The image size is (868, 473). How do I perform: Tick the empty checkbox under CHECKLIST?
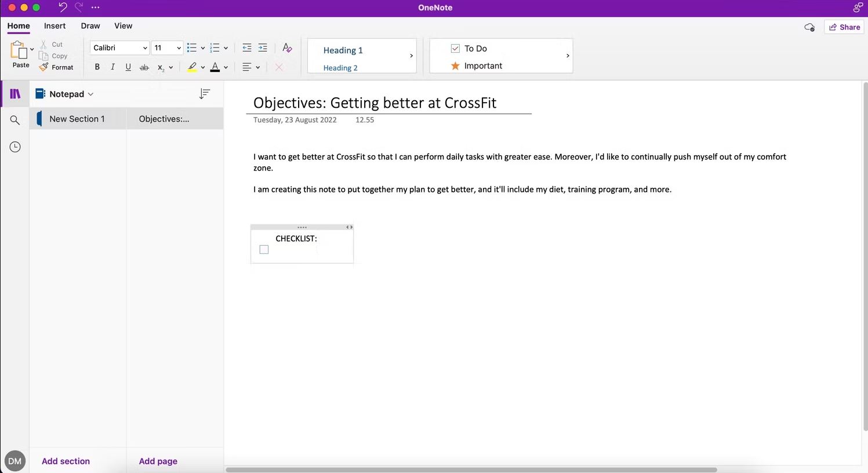(264, 250)
